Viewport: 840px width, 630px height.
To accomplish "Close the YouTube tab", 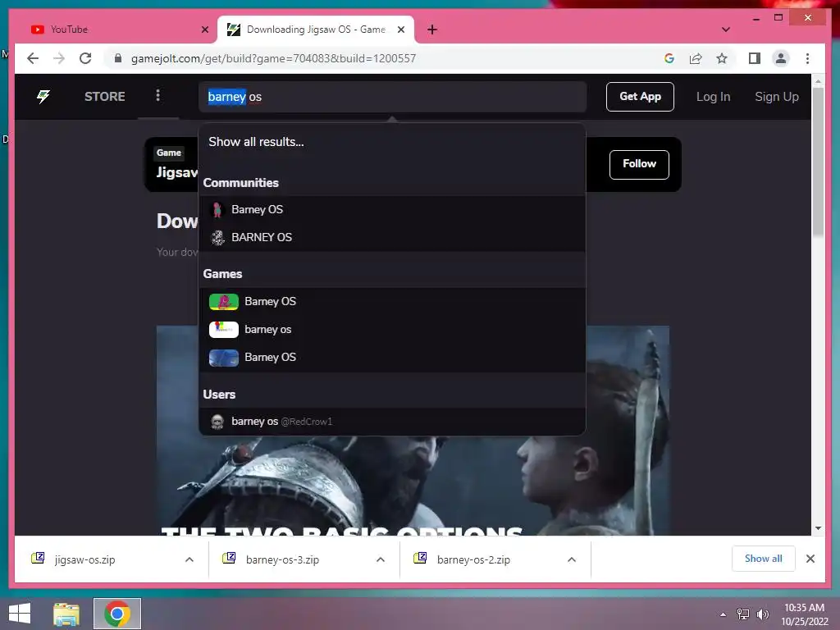I will (x=204, y=30).
